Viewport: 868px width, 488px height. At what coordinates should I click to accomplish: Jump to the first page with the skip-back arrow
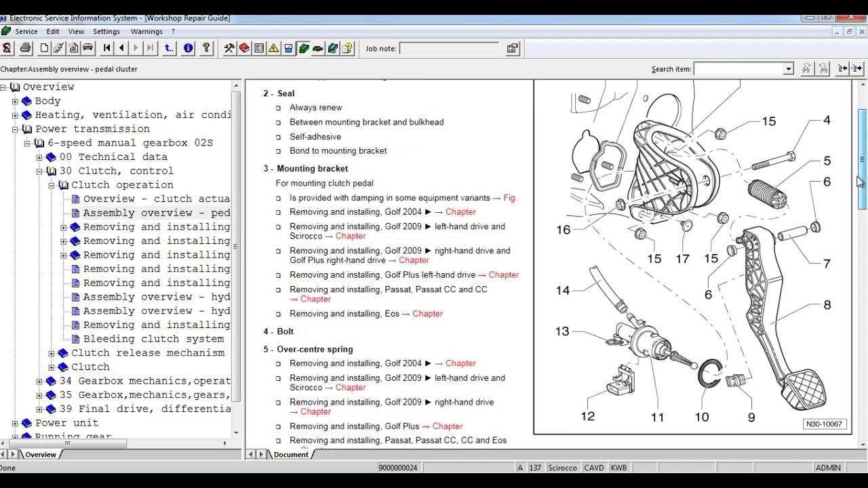[x=106, y=48]
